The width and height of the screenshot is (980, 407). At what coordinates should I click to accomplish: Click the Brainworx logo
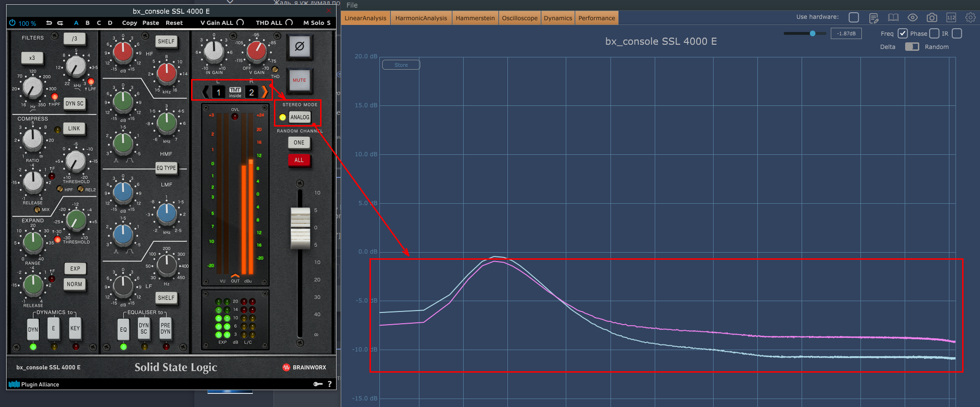click(304, 367)
